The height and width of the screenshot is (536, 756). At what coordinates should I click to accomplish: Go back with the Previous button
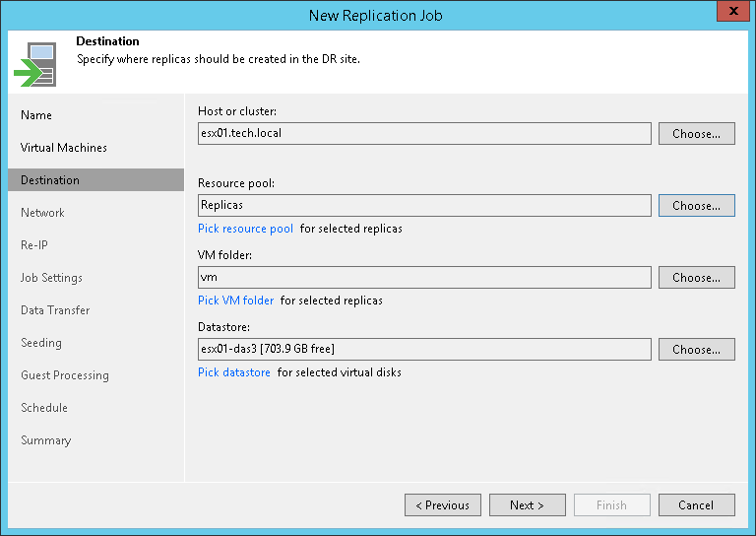pyautogui.click(x=443, y=505)
